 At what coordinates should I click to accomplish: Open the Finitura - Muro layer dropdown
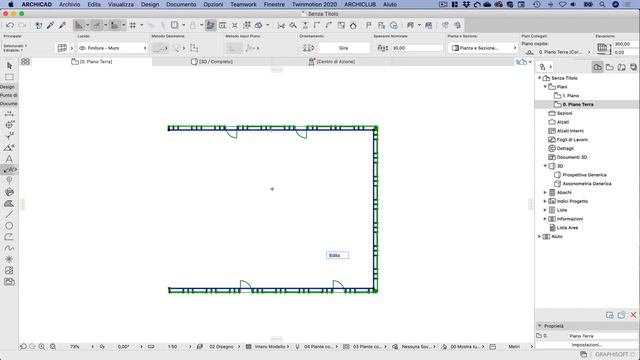(x=112, y=48)
